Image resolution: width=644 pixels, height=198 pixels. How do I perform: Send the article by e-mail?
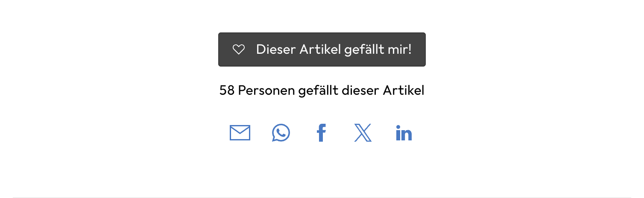pos(240,133)
